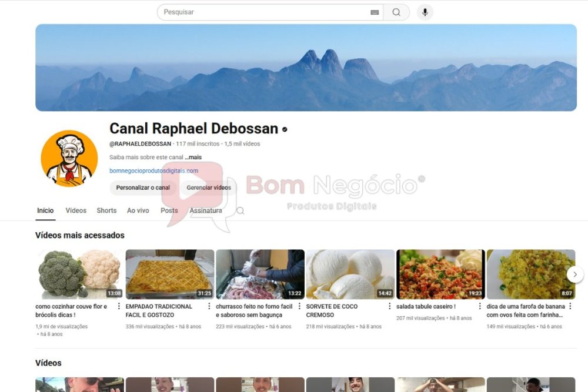Click '117 mil inscritos' subscriber count
The height and width of the screenshot is (392, 588).
tap(198, 144)
